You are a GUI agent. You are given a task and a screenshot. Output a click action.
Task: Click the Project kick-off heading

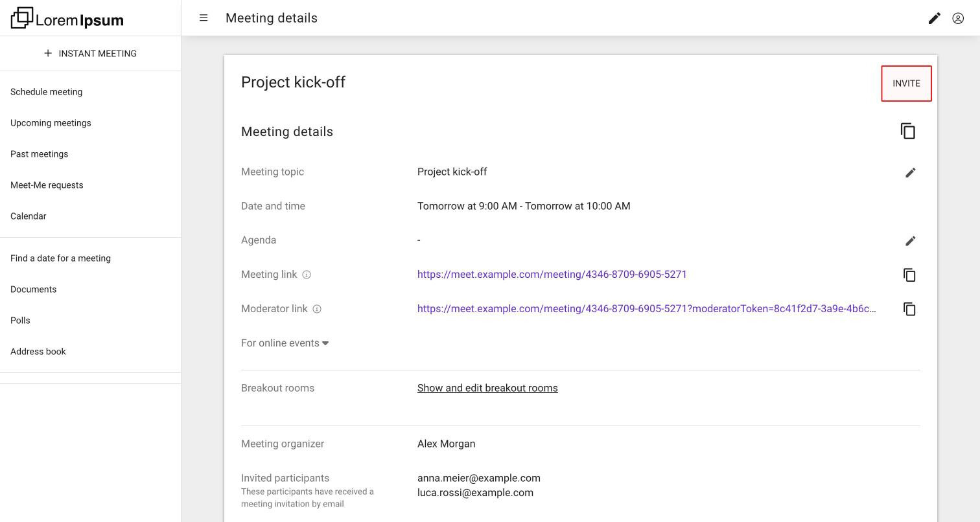coord(293,82)
